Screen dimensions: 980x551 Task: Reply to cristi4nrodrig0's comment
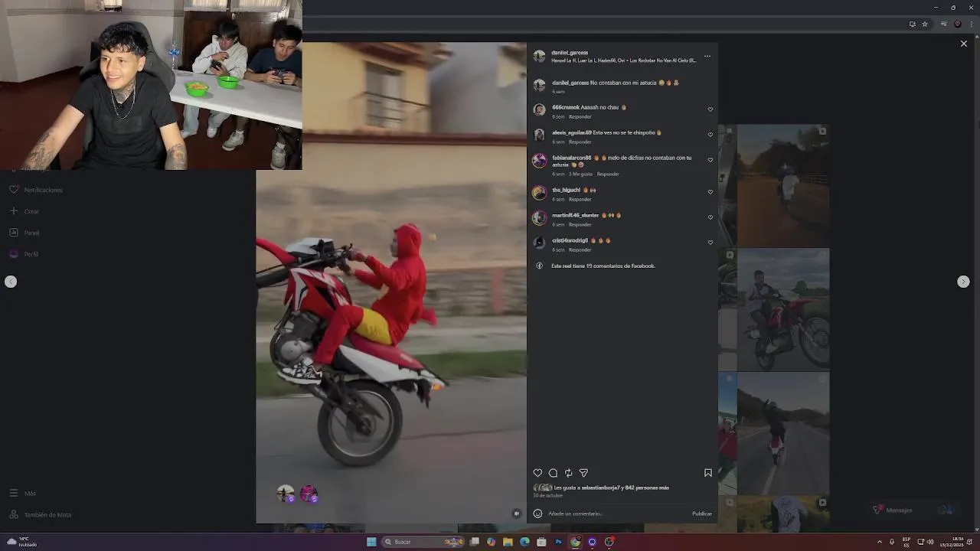580,249
